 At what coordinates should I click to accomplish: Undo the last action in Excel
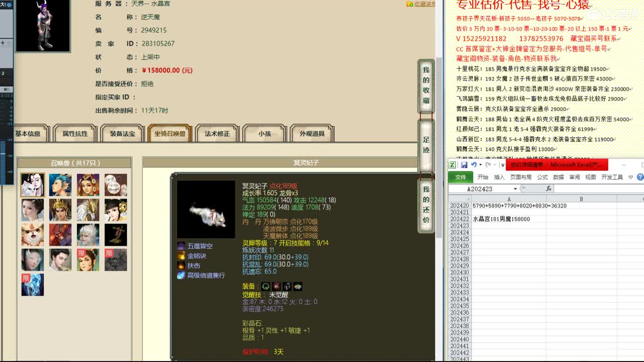(473, 165)
